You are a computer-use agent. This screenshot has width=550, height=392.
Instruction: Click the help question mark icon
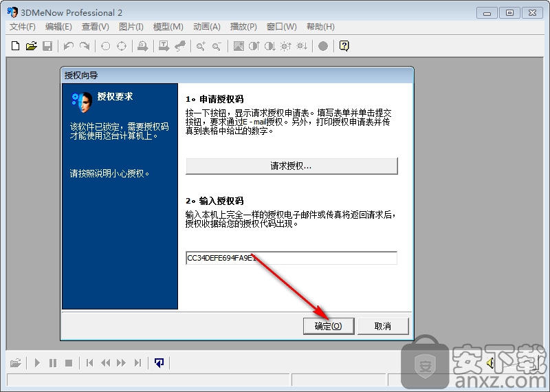344,46
